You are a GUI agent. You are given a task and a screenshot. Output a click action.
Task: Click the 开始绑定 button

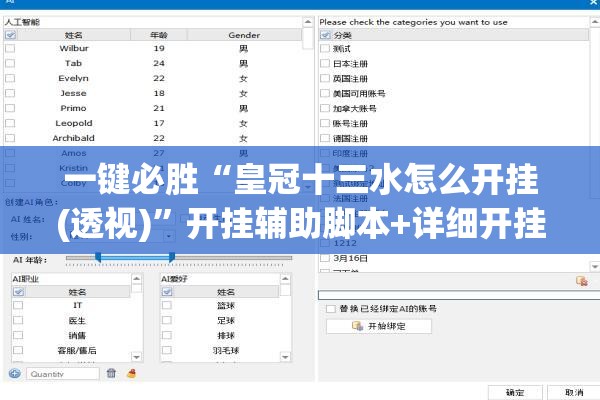tap(379, 326)
